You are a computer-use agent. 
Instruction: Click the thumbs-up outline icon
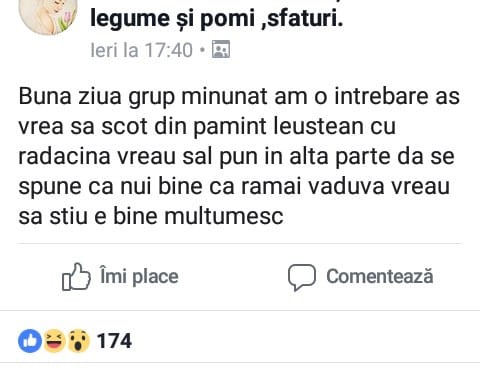coord(76,277)
